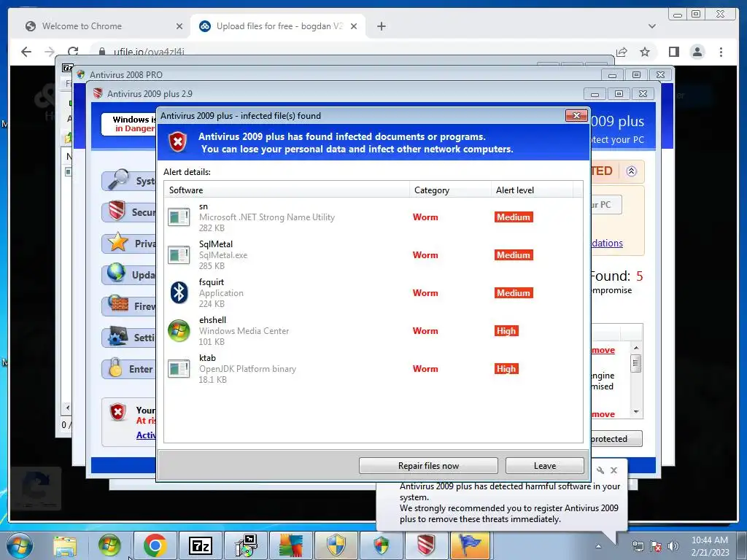Viewport: 747px width, 560px height.
Task: Click the Activate link at bottom left
Action: point(146,435)
